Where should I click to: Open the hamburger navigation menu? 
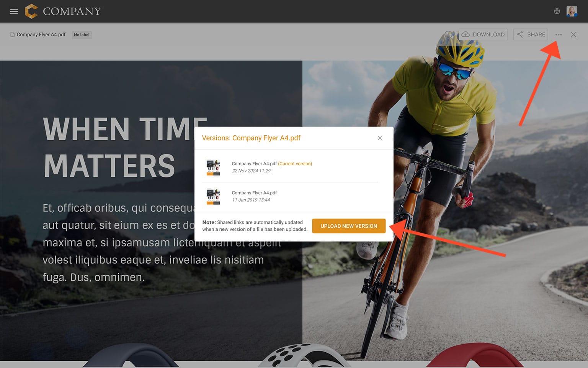tap(14, 11)
